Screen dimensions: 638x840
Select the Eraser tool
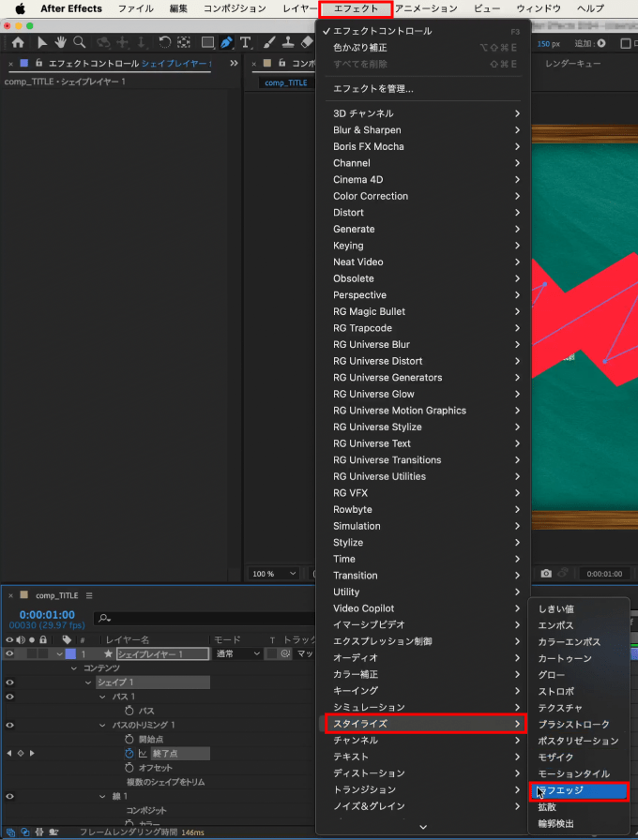[307, 43]
